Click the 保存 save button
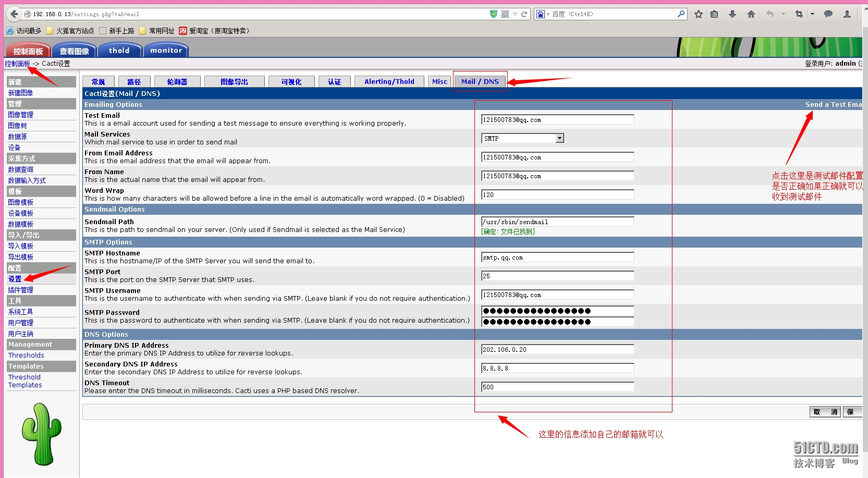The image size is (868, 478). (x=852, y=412)
